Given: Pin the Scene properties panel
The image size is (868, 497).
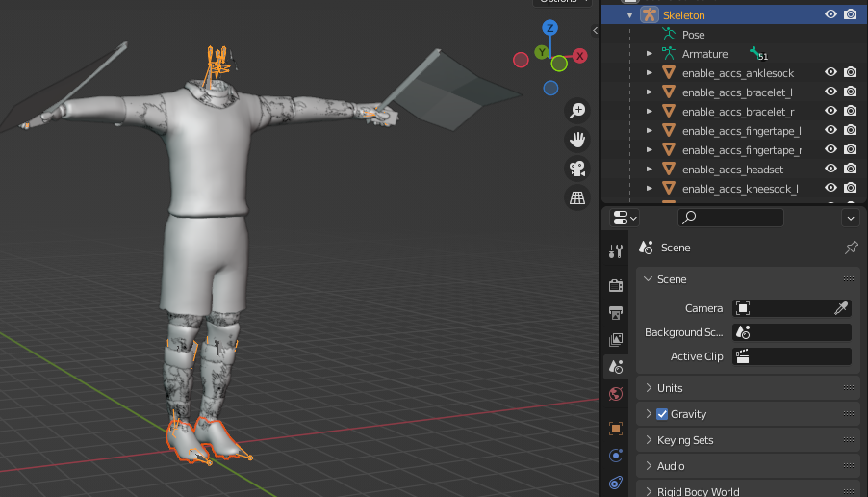Looking at the screenshot, I should tap(851, 248).
